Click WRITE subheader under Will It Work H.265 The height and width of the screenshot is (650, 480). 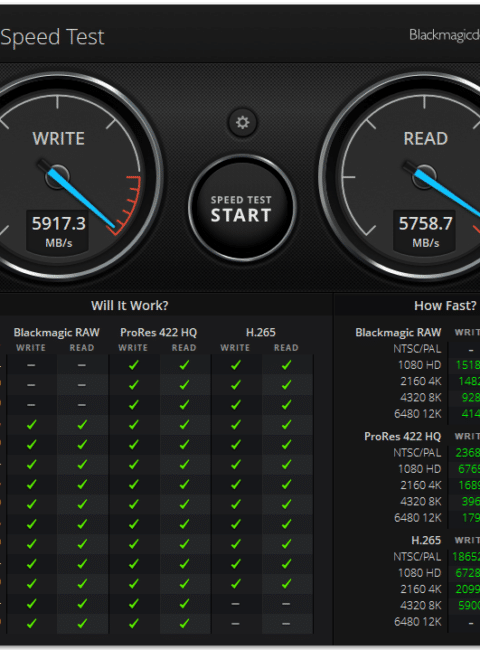235,348
